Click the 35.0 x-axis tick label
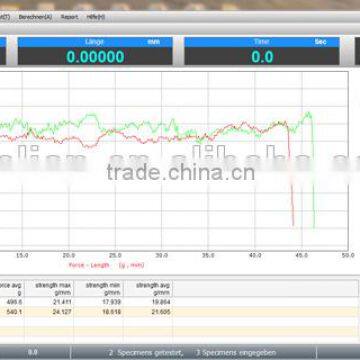The image size is (360, 360). 208,255
